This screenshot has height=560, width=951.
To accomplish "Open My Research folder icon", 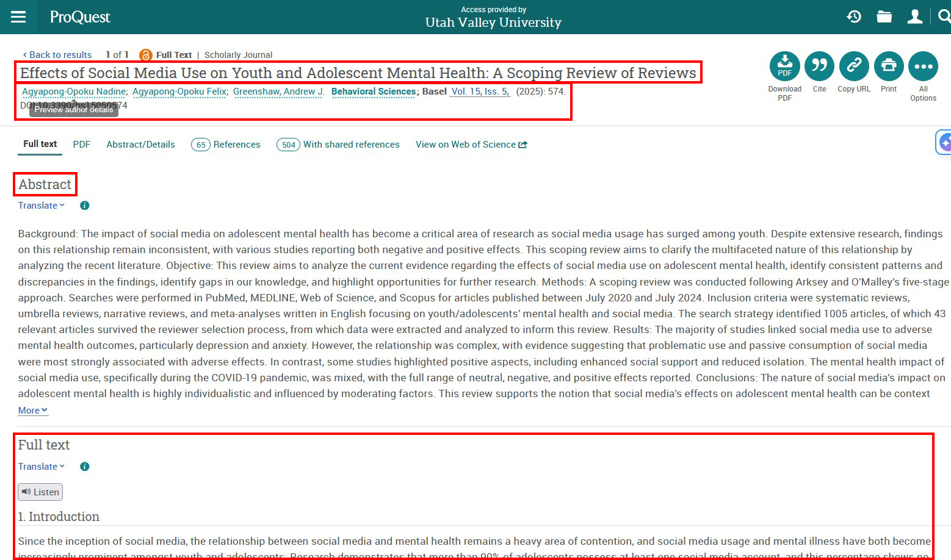I will (884, 16).
